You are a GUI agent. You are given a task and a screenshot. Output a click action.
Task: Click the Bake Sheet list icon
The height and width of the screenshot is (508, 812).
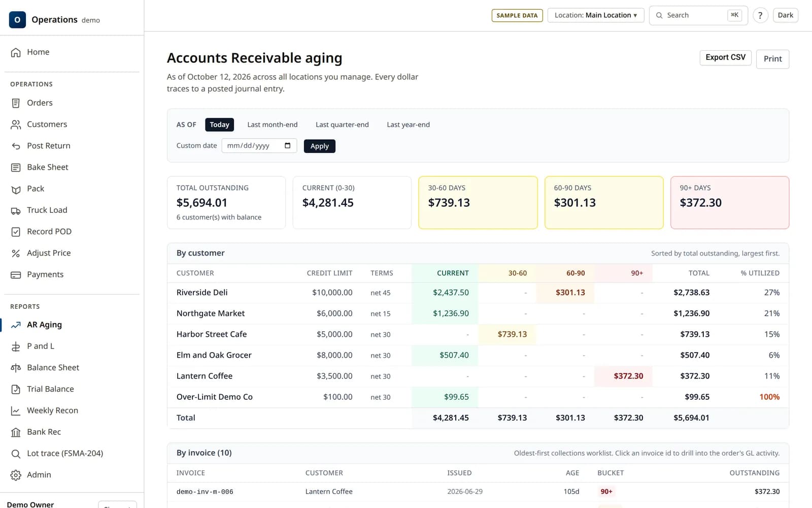click(16, 168)
